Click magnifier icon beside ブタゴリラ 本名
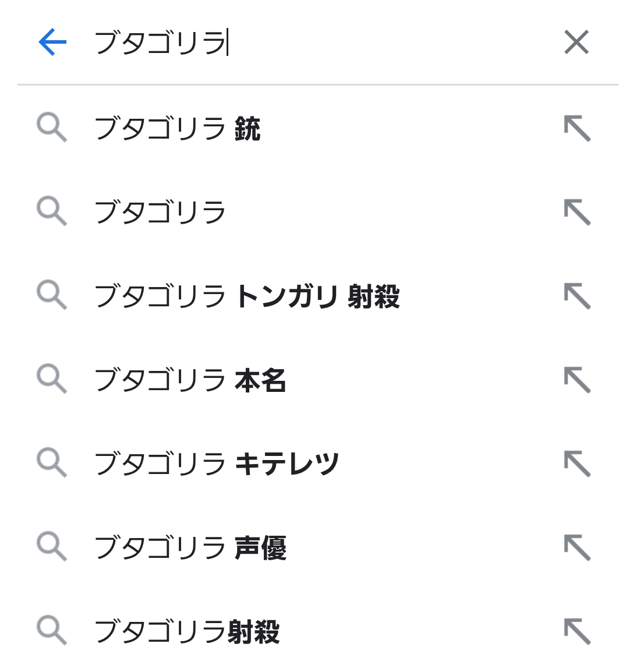The image size is (629, 672). click(52, 379)
